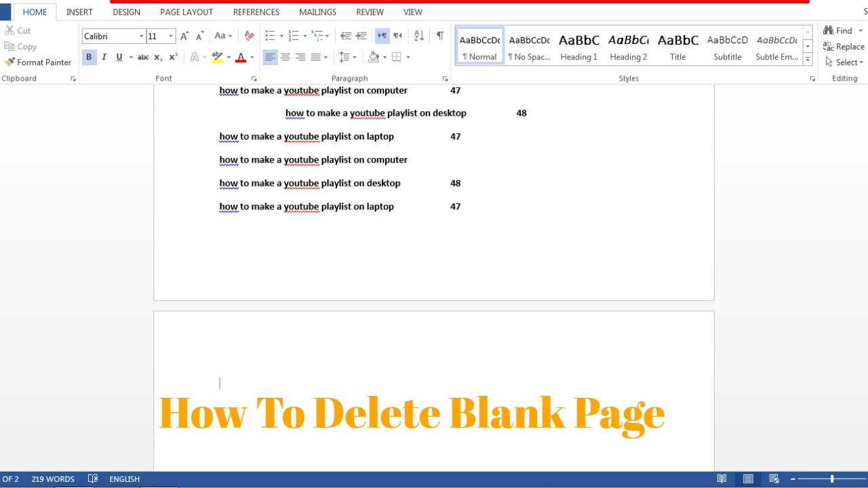868x488 pixels.
Task: Switch to Print Layout view
Action: pos(748,479)
